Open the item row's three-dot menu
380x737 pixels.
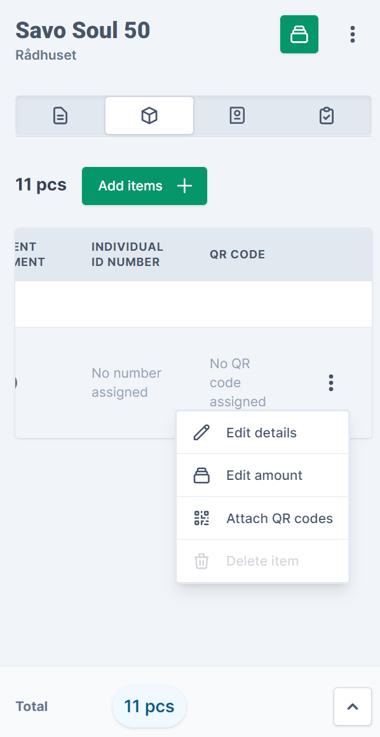pyautogui.click(x=331, y=383)
